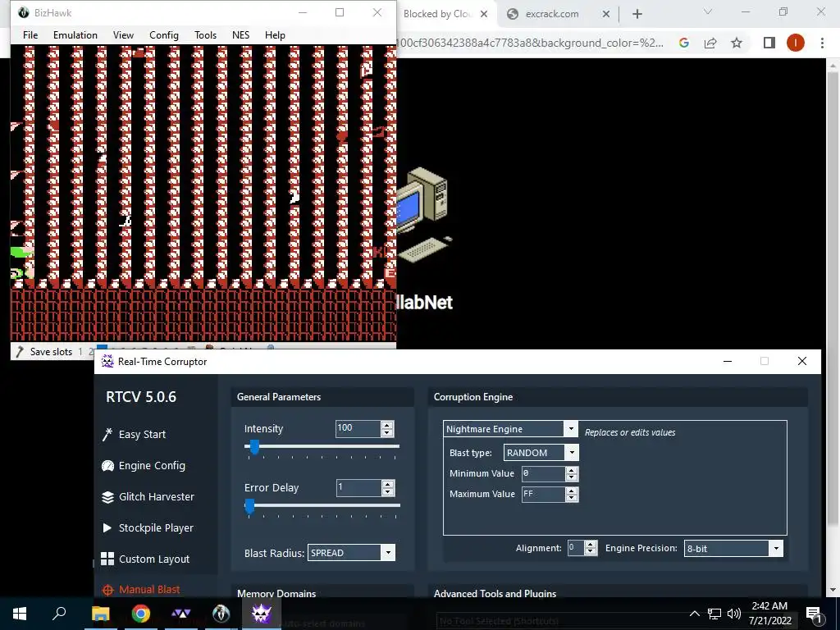Open File Explorer from taskbar
The height and width of the screenshot is (630, 840).
[100, 614]
